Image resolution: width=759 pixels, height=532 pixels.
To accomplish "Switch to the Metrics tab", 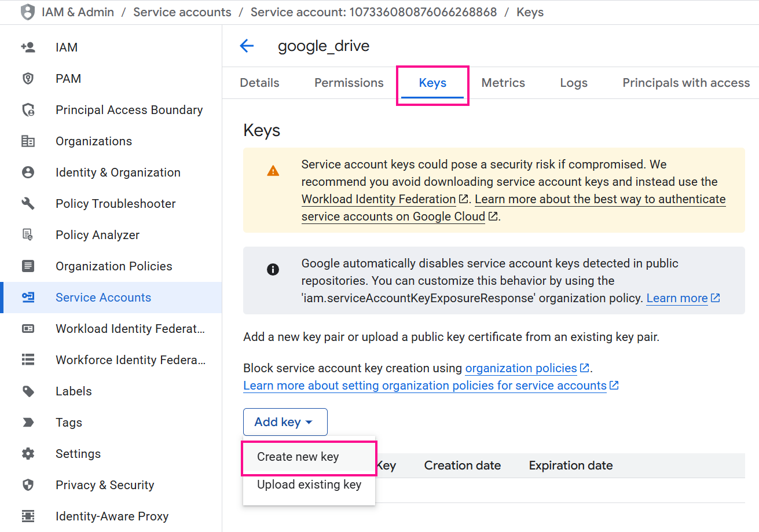I will tap(503, 83).
